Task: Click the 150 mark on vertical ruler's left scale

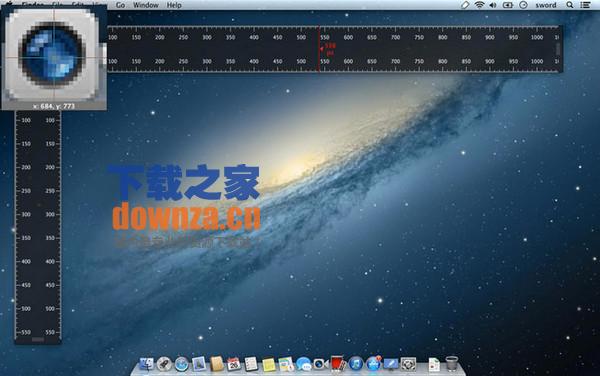Action: tap(26, 144)
